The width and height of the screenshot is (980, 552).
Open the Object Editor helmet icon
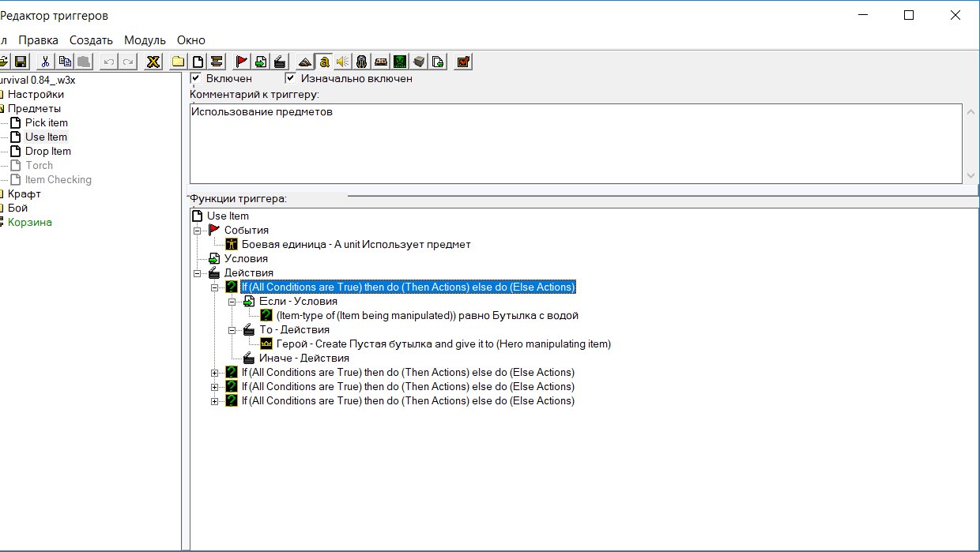click(361, 62)
